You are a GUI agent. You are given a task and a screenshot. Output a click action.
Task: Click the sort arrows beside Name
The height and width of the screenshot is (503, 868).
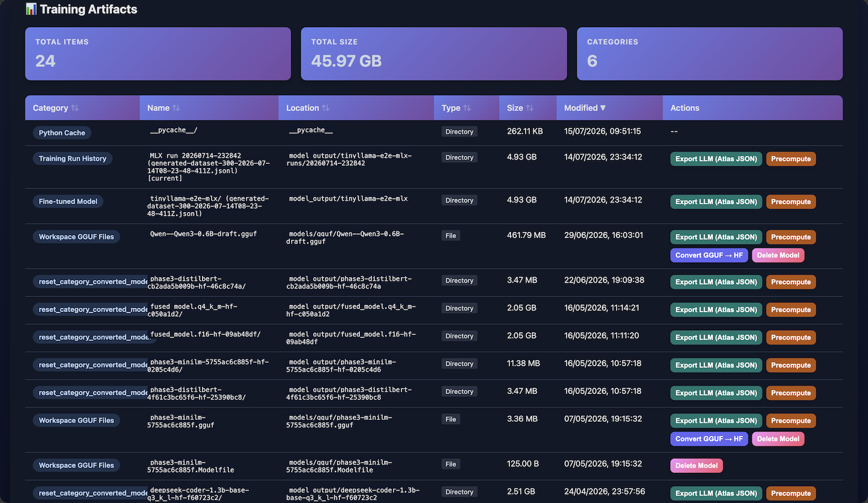(x=176, y=108)
